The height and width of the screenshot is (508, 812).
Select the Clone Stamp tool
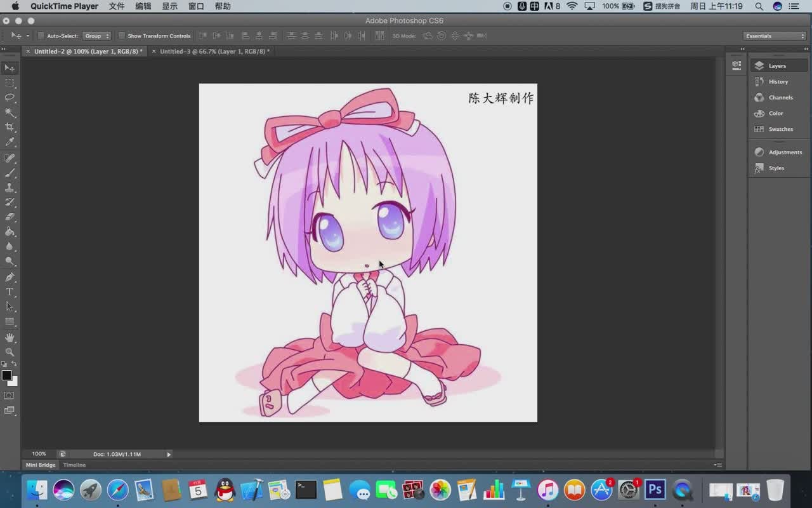point(10,187)
